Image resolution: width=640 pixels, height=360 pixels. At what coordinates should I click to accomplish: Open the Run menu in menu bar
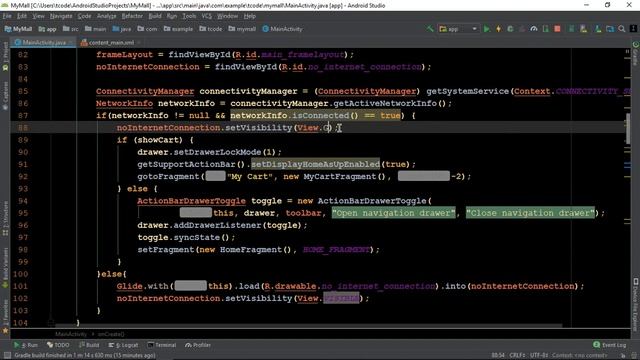coord(172,16)
